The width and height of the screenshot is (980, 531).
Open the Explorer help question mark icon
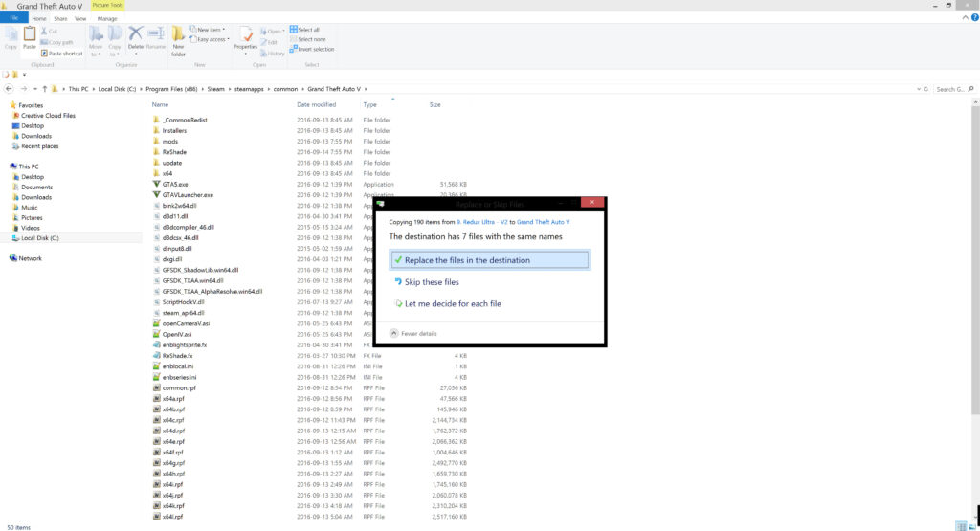point(974,17)
